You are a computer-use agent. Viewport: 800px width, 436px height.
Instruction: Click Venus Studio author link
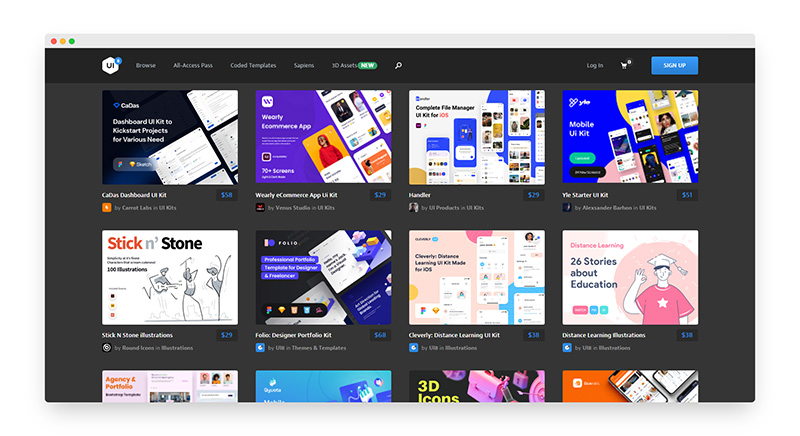coord(293,208)
